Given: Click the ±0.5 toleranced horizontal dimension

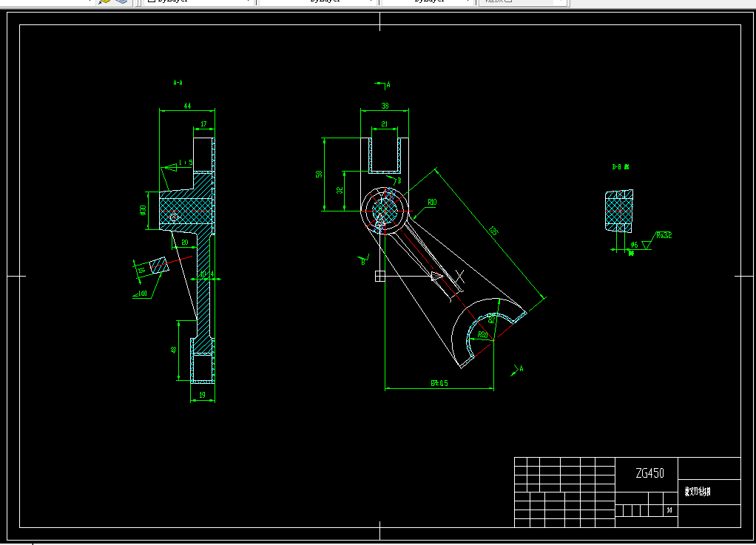Looking at the screenshot, I should coord(439,383).
